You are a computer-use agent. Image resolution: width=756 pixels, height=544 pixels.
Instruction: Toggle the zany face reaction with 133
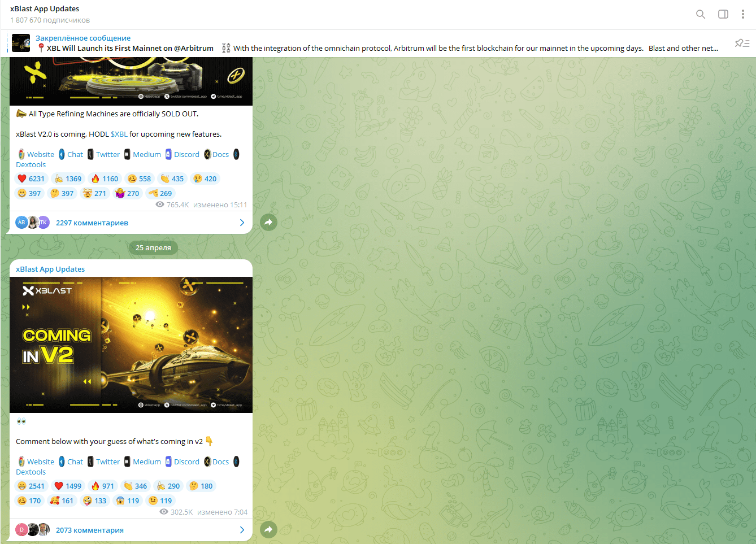(x=95, y=501)
